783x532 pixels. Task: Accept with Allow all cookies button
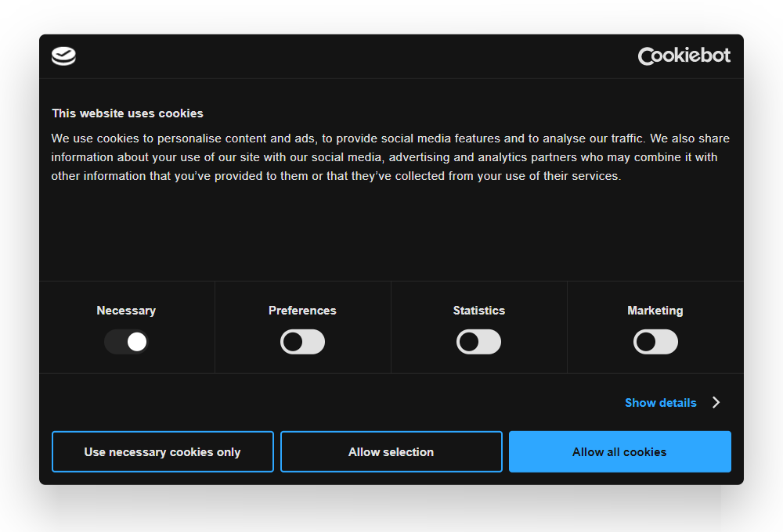point(620,451)
